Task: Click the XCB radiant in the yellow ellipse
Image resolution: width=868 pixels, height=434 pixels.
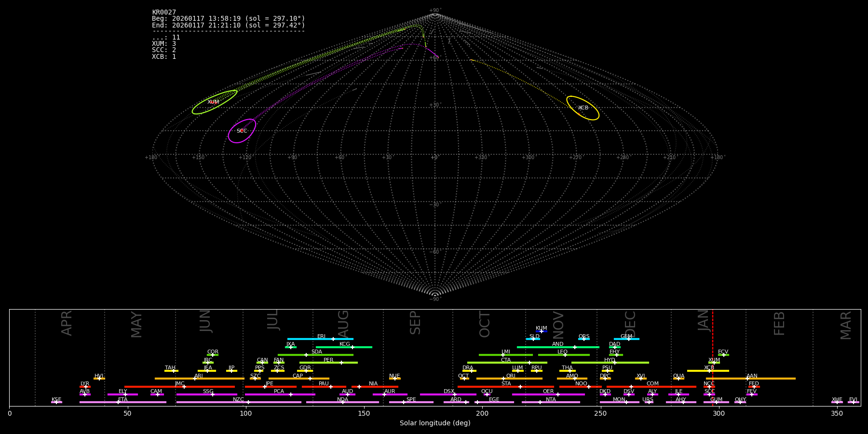Action: [583, 108]
